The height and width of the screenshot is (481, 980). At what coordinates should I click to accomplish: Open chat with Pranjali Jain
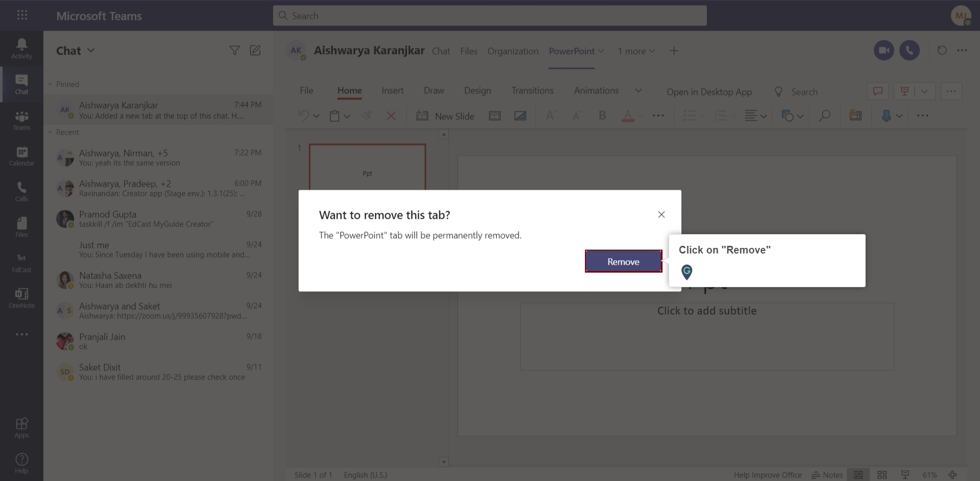(158, 341)
